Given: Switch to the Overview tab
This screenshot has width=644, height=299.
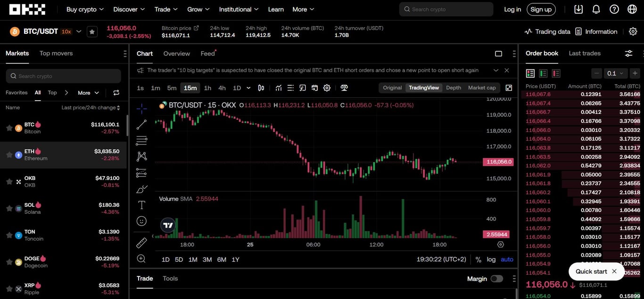Looking at the screenshot, I should pos(176,53).
